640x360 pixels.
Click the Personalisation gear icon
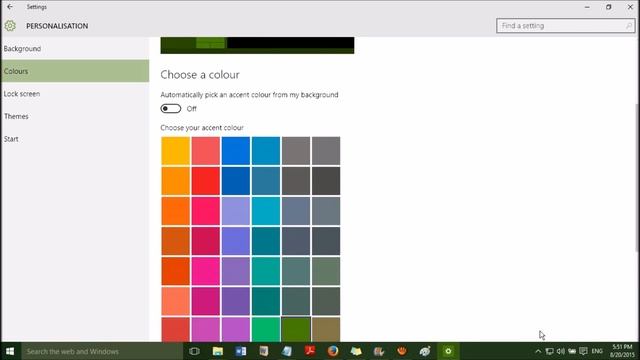10,26
